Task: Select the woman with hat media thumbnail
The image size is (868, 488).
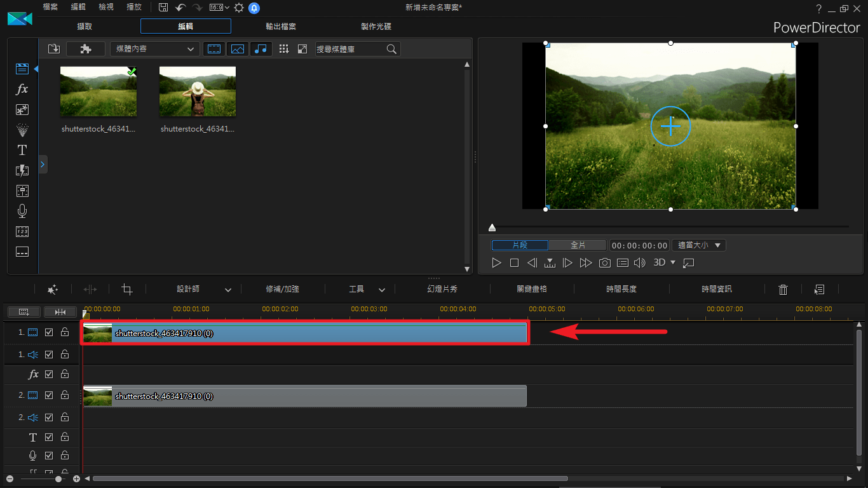Action: (x=198, y=91)
